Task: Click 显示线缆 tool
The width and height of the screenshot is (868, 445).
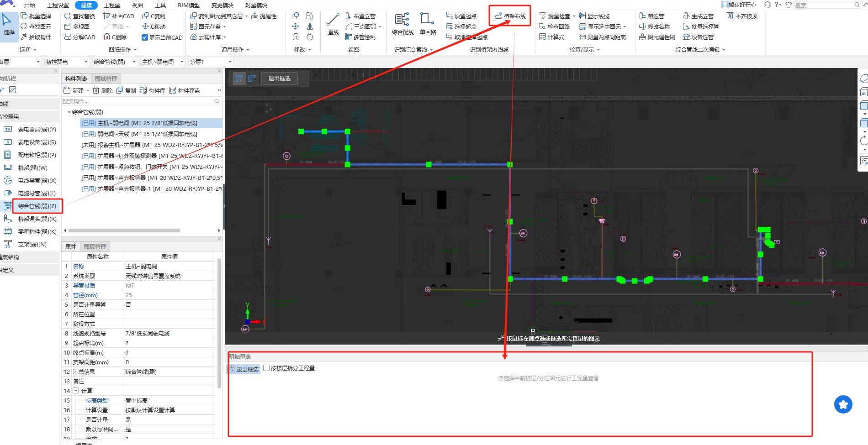Action: [594, 16]
